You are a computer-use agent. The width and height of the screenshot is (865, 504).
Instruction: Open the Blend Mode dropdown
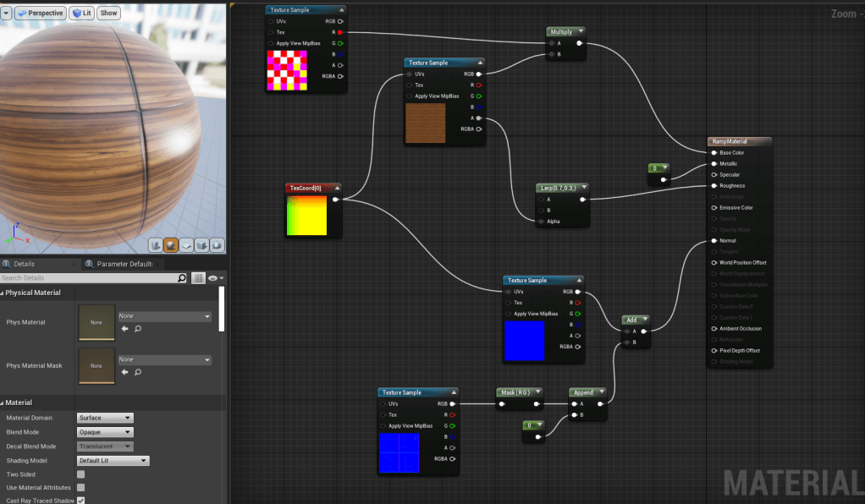click(x=105, y=432)
